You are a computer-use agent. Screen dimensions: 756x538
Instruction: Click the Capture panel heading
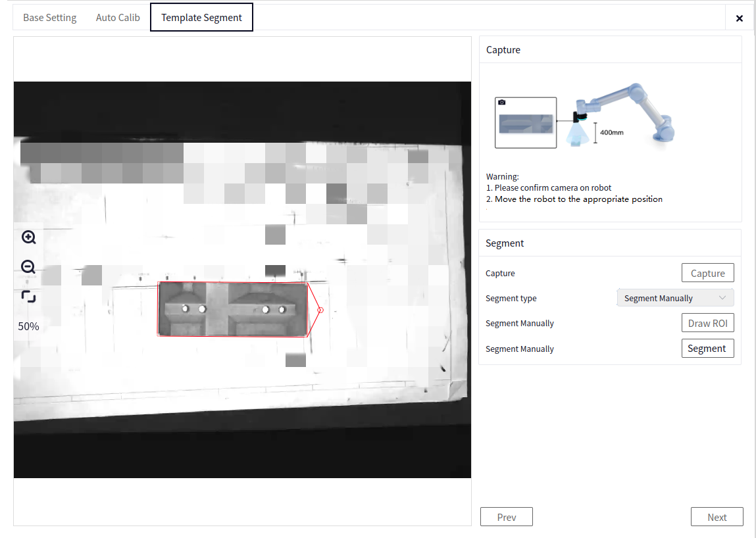[503, 49]
